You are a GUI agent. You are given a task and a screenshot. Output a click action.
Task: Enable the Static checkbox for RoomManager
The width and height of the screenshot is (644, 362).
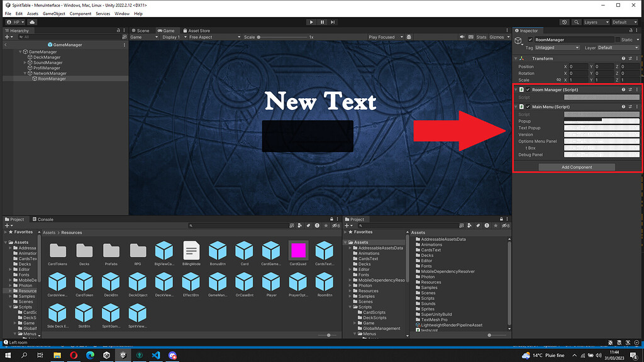point(618,40)
